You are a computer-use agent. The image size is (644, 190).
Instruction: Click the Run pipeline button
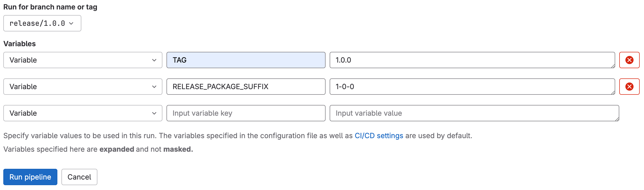point(30,177)
